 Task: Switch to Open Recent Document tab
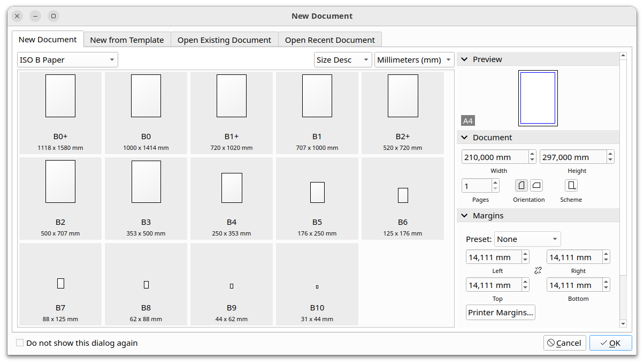click(x=329, y=40)
